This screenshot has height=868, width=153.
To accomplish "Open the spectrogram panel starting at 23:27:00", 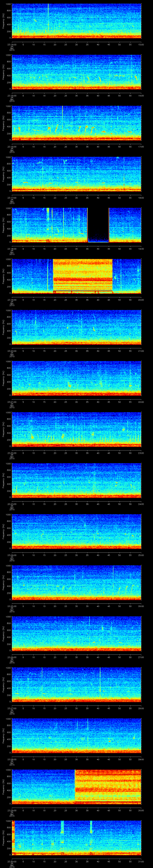I will [x=77, y=685].
